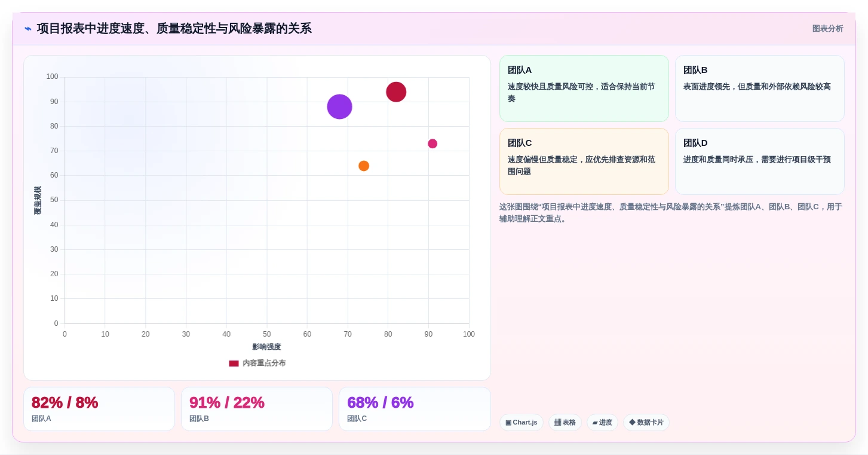Open the 团队D summary card
The height and width of the screenshot is (455, 868).
click(760, 161)
